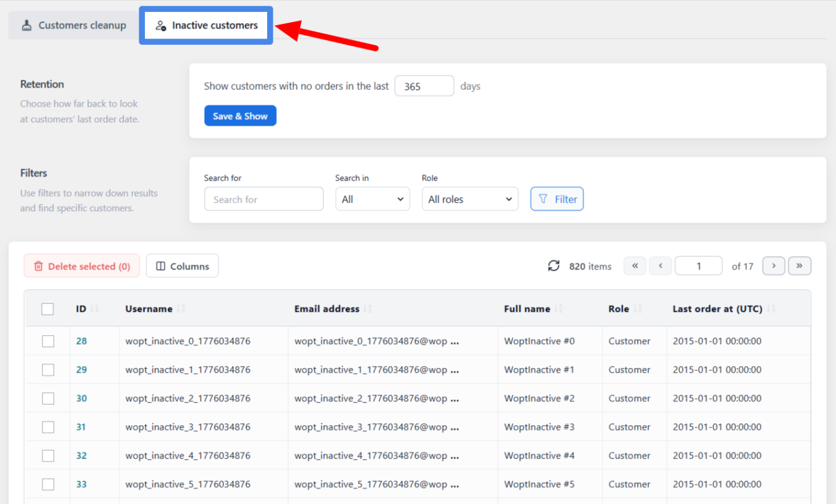This screenshot has width=836, height=504.
Task: Open customer ID 32 link
Action: click(x=81, y=455)
